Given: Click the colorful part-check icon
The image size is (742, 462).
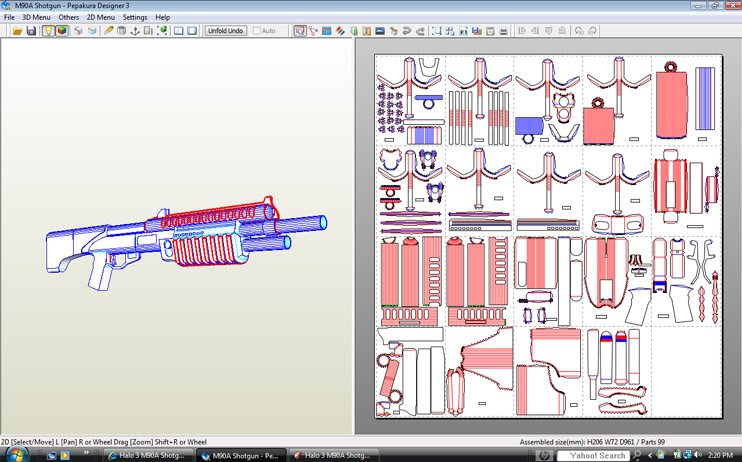Looking at the screenshot, I should point(393,31).
